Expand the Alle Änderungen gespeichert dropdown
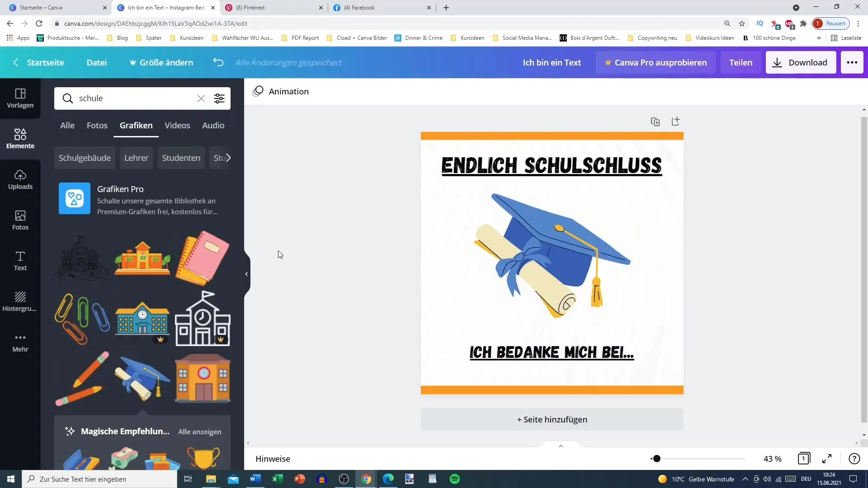The width and height of the screenshot is (868, 488). [x=288, y=62]
